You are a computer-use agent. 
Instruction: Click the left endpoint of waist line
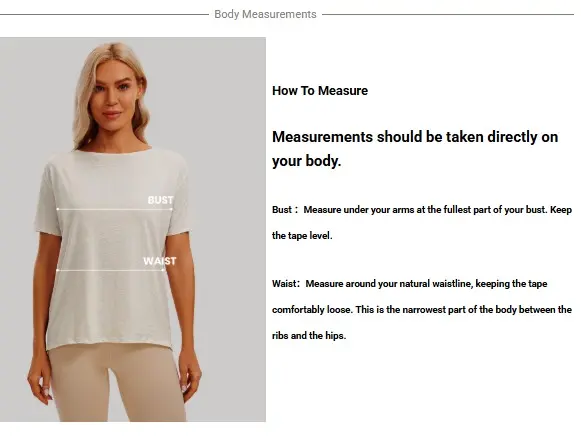point(57,270)
